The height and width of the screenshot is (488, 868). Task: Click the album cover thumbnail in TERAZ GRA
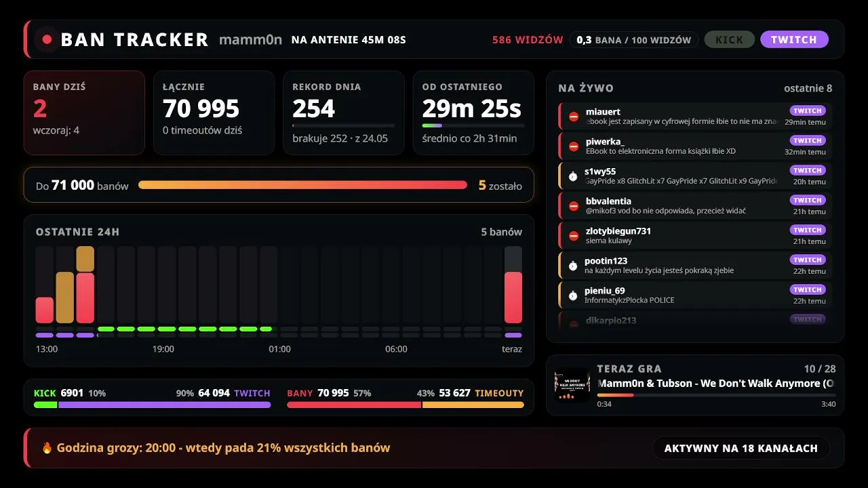click(572, 385)
